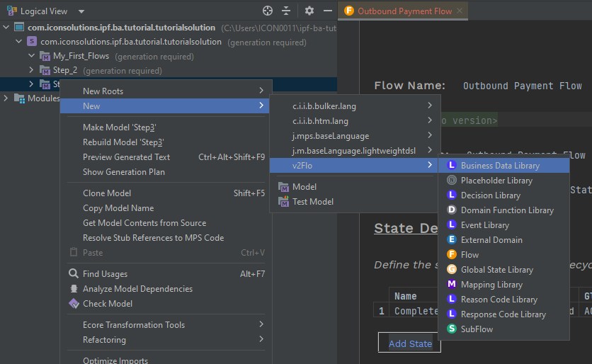This screenshot has height=364, width=592.
Task: Collapse the My_First_Flows tree node
Action: pyautogui.click(x=31, y=56)
